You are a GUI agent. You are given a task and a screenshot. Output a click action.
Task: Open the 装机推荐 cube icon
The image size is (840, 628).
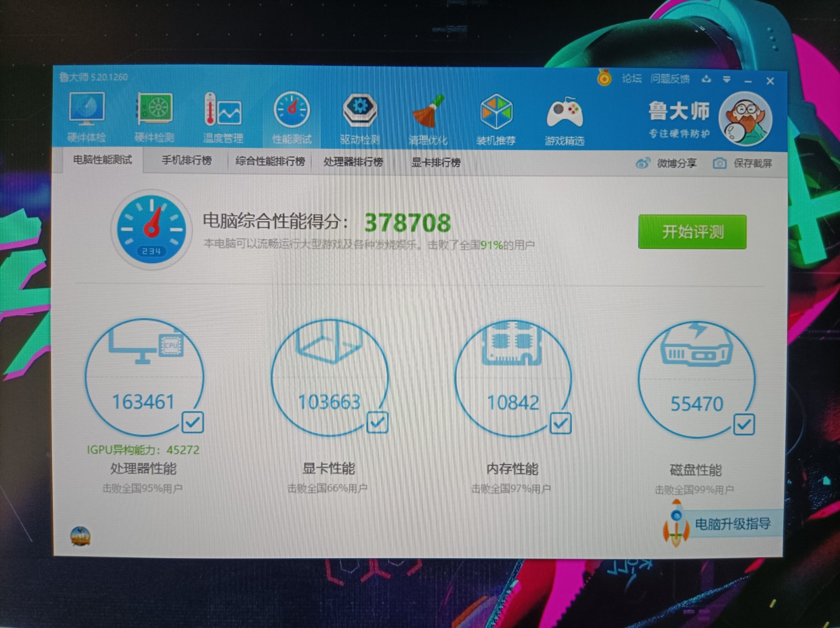point(496,120)
